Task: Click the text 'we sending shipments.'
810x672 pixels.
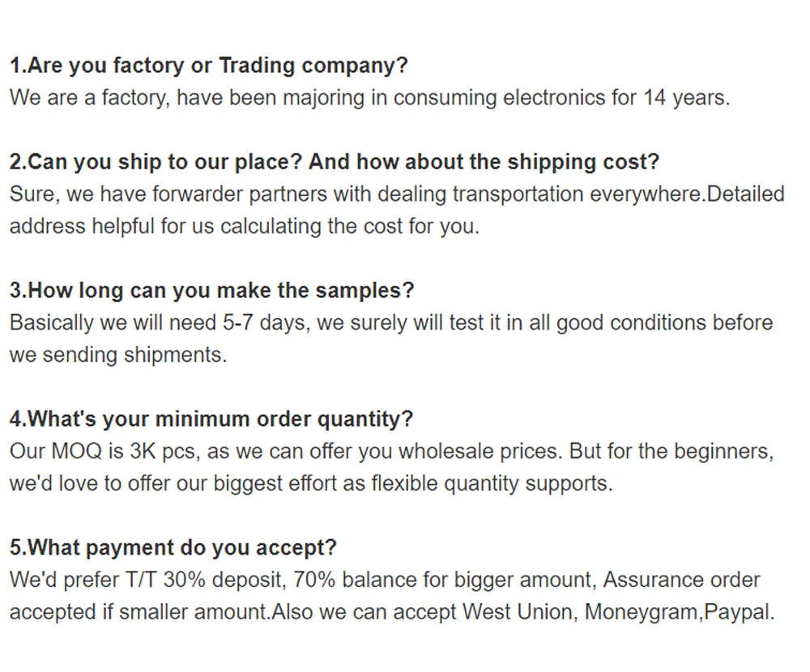Action: (118, 355)
